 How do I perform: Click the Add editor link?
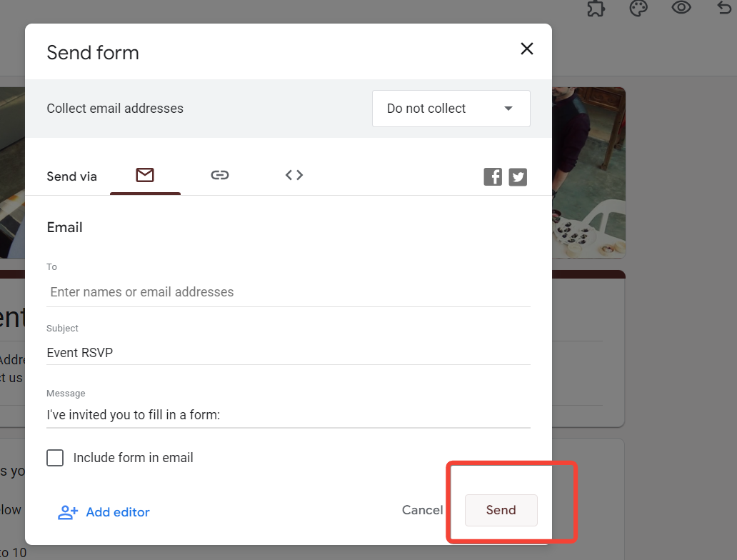pos(104,512)
